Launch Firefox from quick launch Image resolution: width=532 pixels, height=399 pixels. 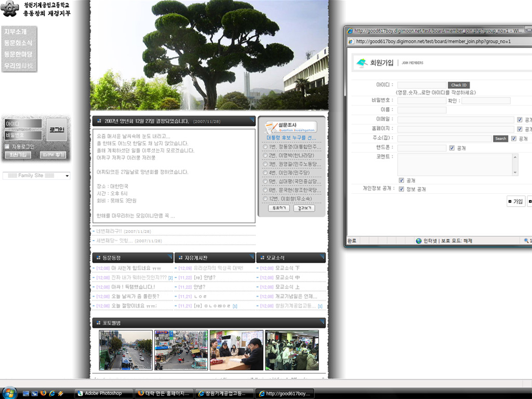point(43,393)
